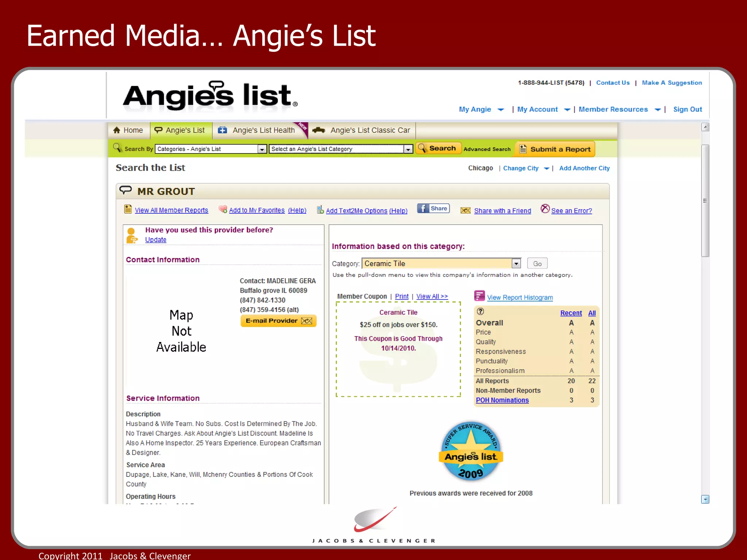The height and width of the screenshot is (560, 747).
Task: Click the Go button next to Category
Action: (x=537, y=264)
